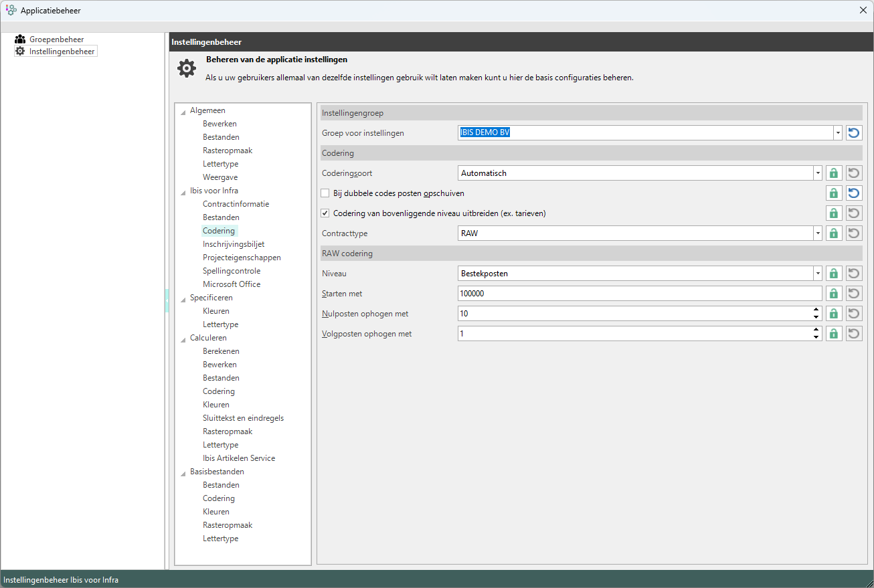Uncheck 'Codering van bovenliggende niveau uitbreiden'
This screenshot has height=588, width=874.
click(x=326, y=213)
